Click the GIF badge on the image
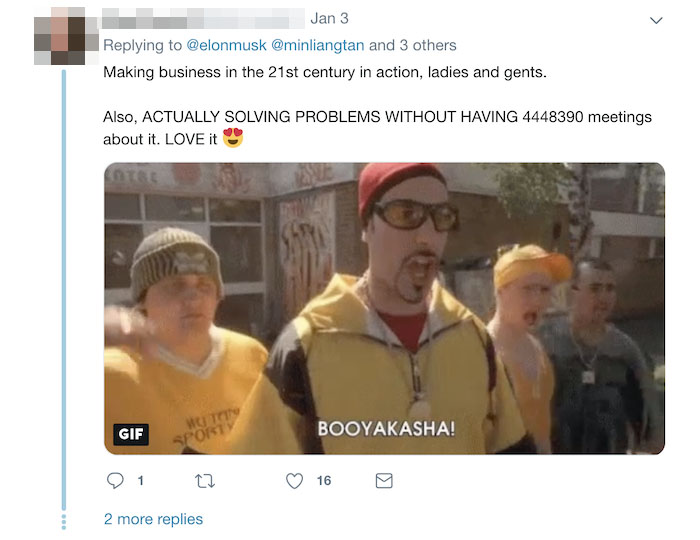Viewport: 700px width, 540px height. click(x=131, y=434)
